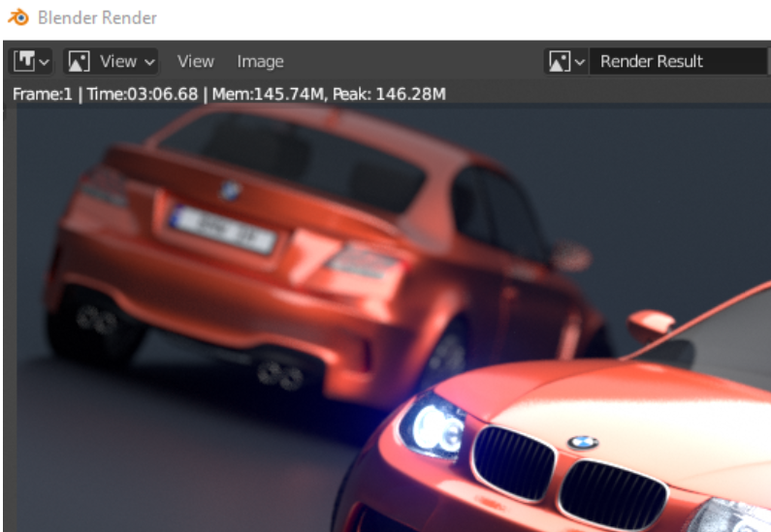Click the Render Result name field

coord(680,61)
